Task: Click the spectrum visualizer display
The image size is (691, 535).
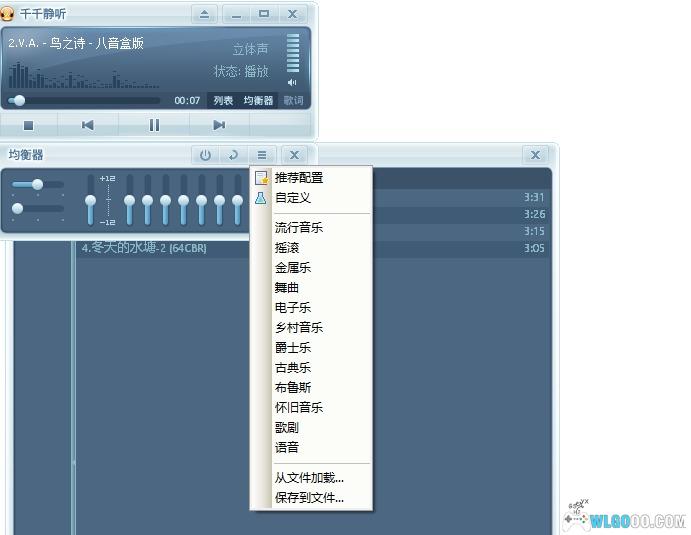Action: coord(84,75)
